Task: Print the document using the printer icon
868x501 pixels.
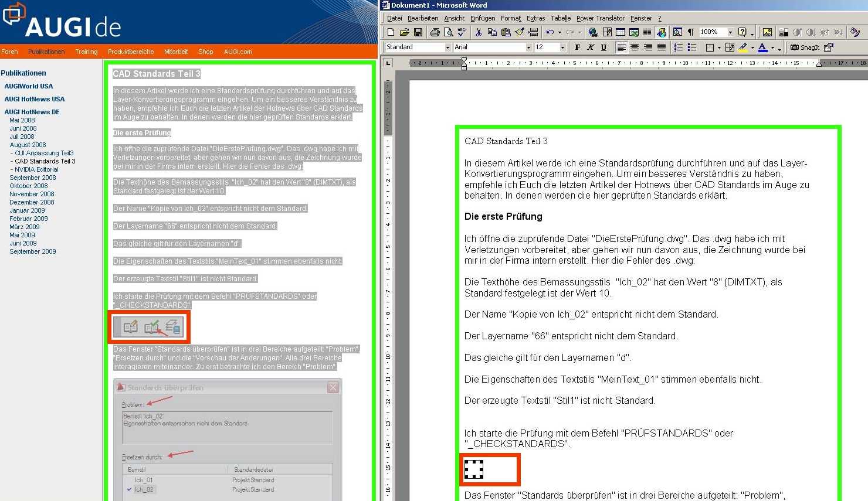Action: [x=435, y=32]
